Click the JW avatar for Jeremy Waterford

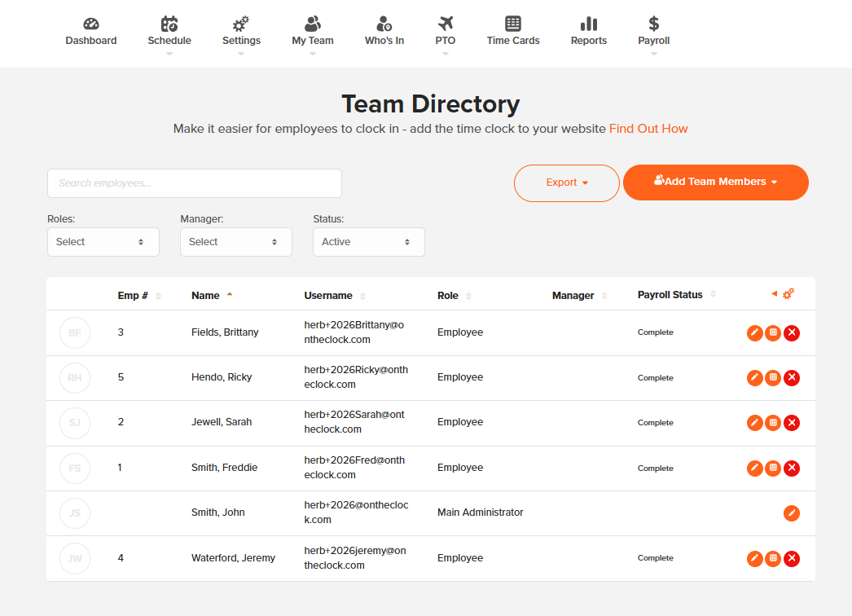click(75, 558)
